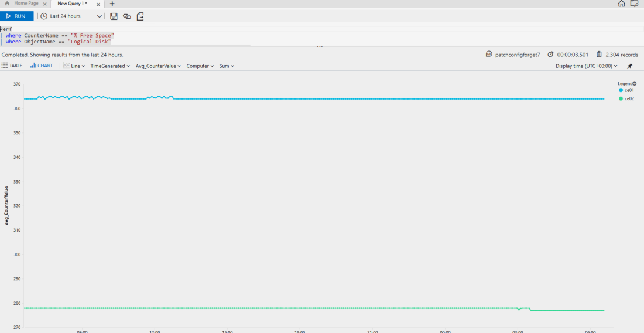Click the 00:00:03.501 query duration
The image size is (644, 333).
[x=573, y=55]
